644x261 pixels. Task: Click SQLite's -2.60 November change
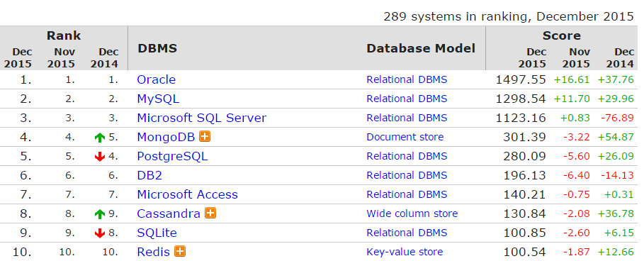(x=576, y=233)
